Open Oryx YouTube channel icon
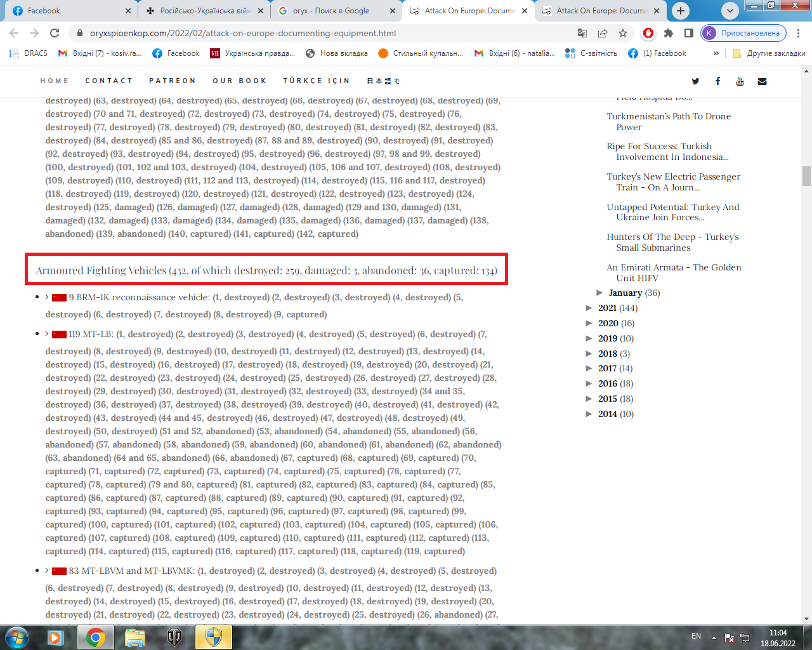Viewport: 812px width, 650px height. [x=740, y=81]
